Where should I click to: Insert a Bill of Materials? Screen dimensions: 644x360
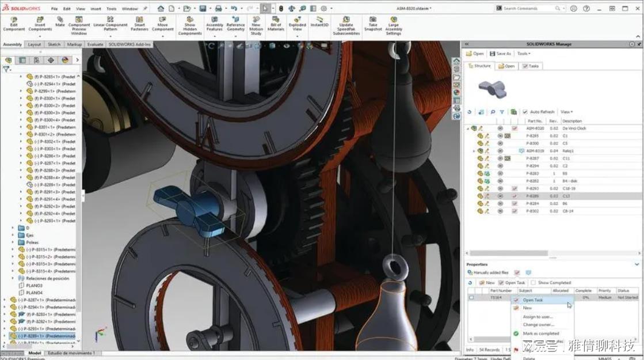[276, 24]
